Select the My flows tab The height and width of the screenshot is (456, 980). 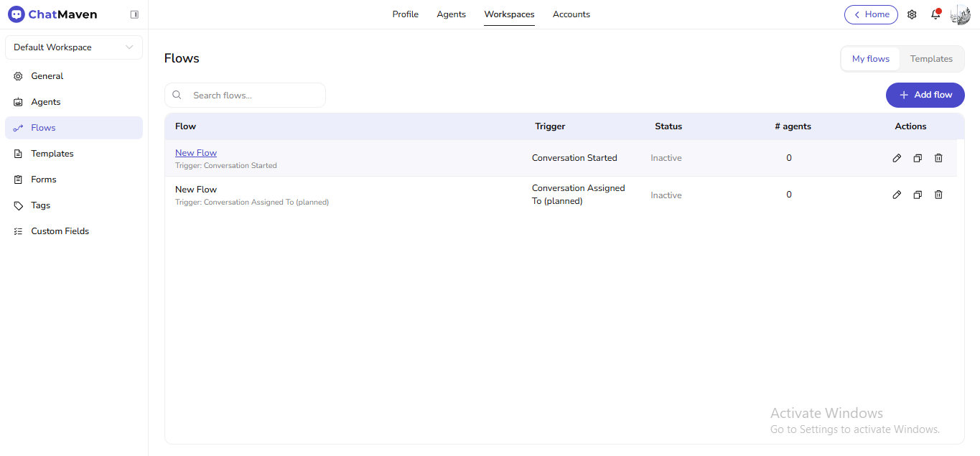click(x=870, y=58)
